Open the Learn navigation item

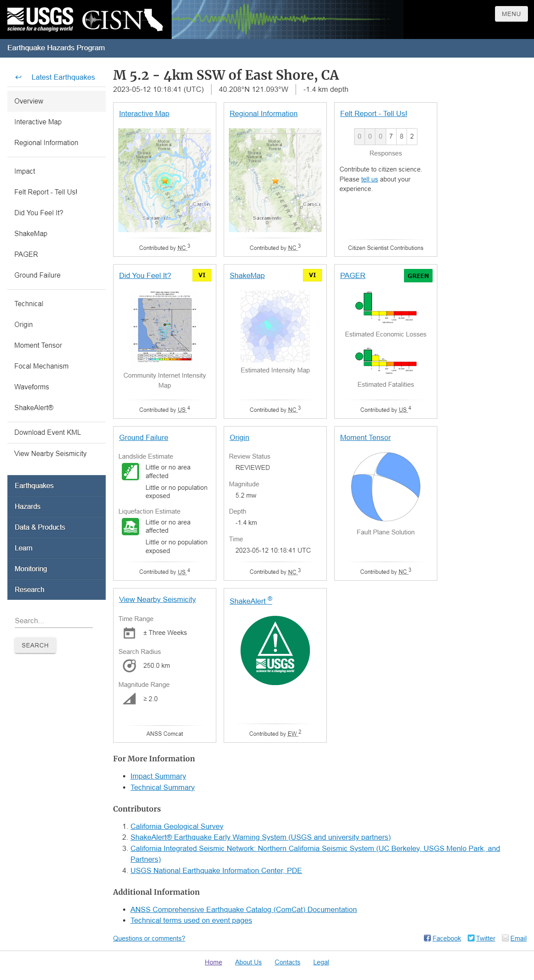pyautogui.click(x=56, y=548)
